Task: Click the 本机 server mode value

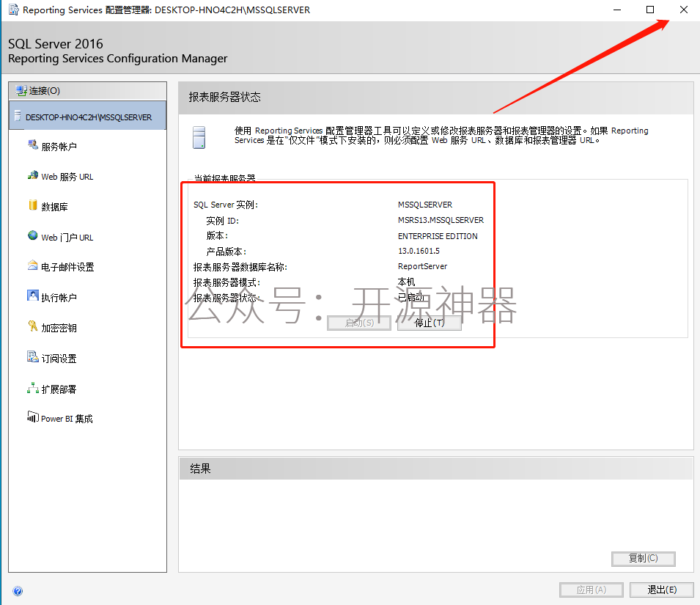Action: 406,282
